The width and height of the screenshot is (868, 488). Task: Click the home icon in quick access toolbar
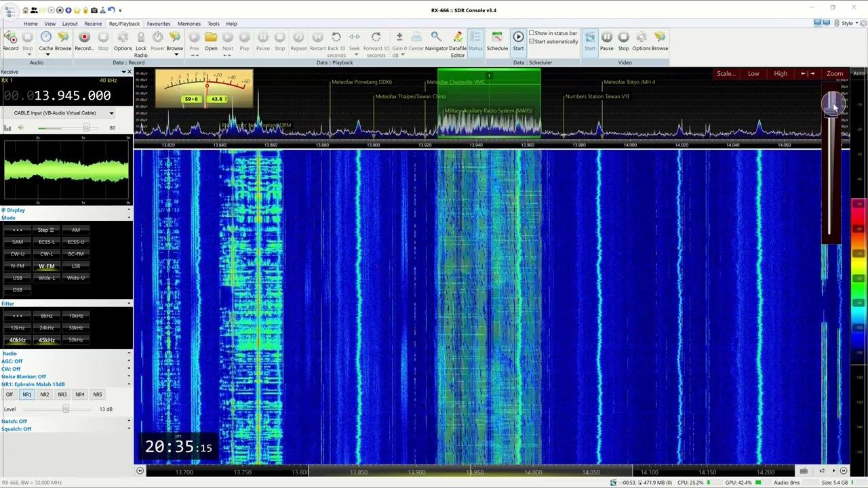[26, 10]
